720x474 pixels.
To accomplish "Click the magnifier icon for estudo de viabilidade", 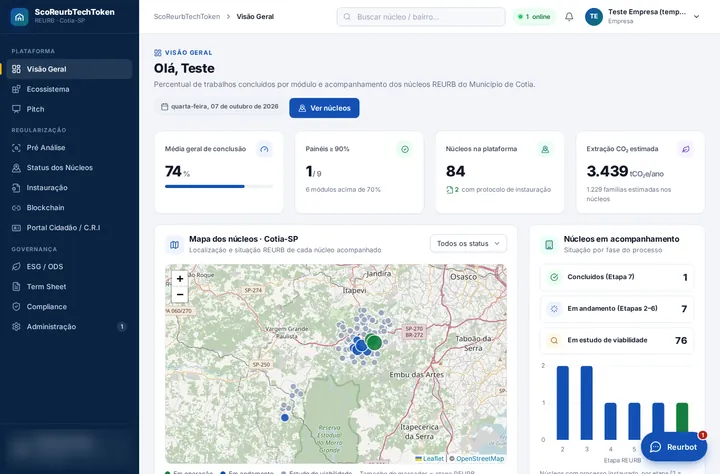I will [x=554, y=340].
